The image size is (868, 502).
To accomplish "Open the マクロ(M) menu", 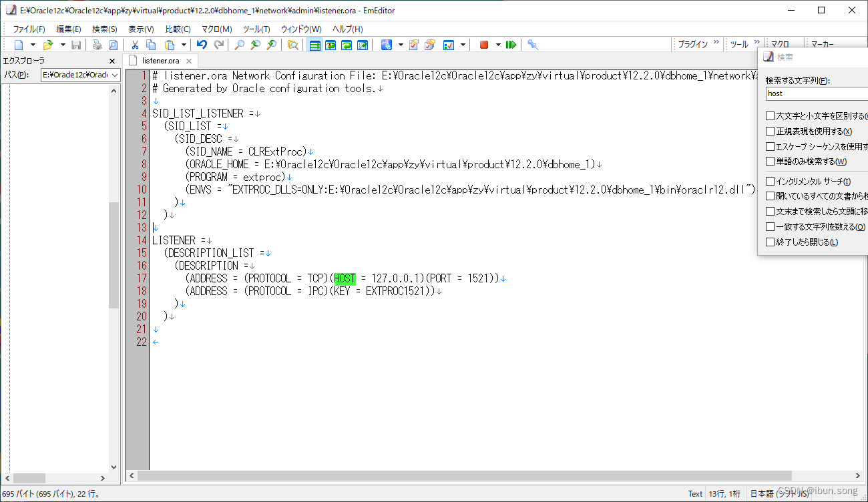I will click(217, 29).
